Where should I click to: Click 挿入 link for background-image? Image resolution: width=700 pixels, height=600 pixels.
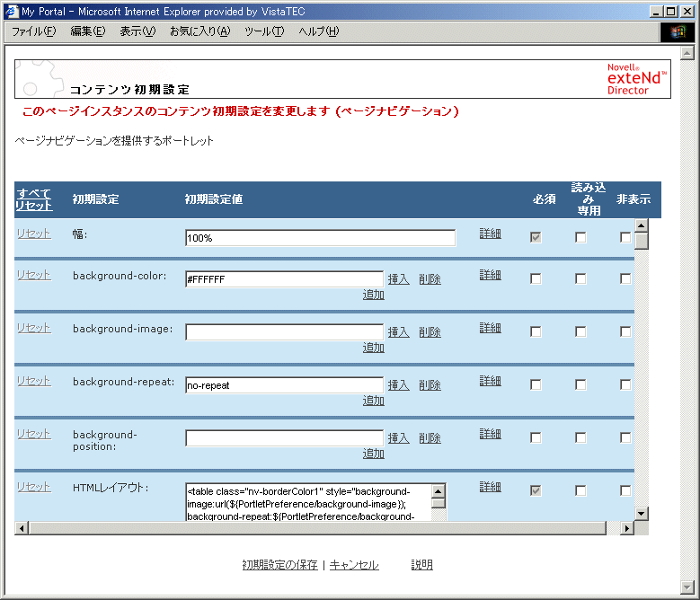[399, 333]
